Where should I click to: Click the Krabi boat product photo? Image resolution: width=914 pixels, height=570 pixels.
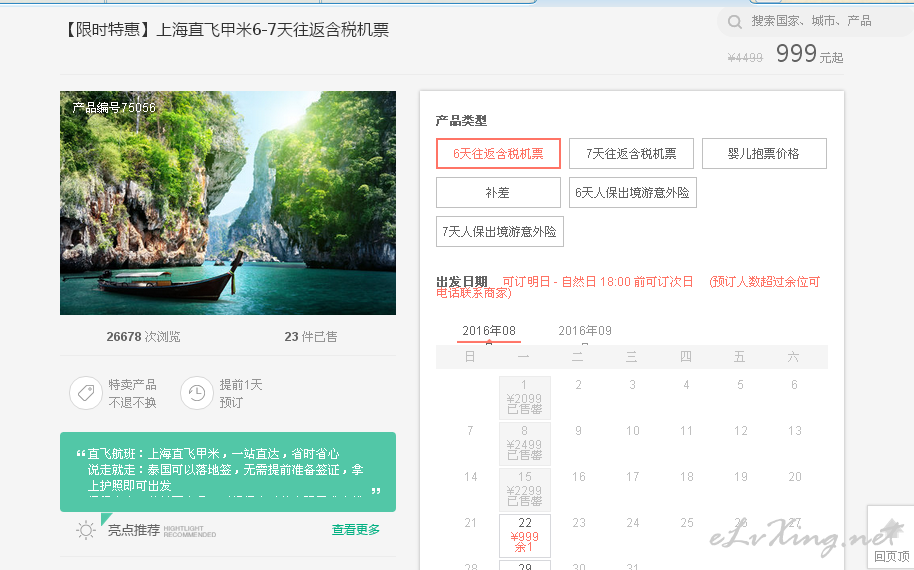pyautogui.click(x=228, y=203)
